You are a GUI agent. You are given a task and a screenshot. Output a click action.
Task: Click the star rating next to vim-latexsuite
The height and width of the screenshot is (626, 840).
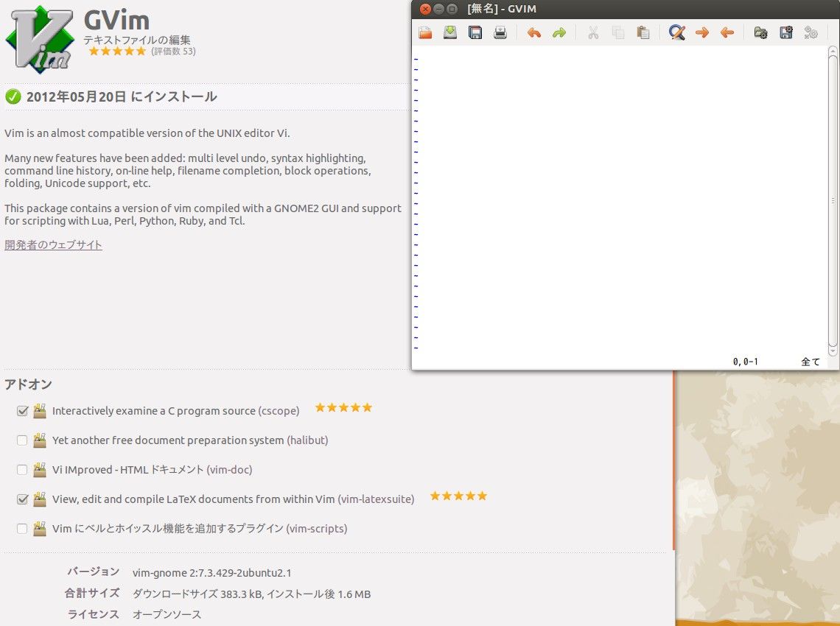tap(458, 496)
